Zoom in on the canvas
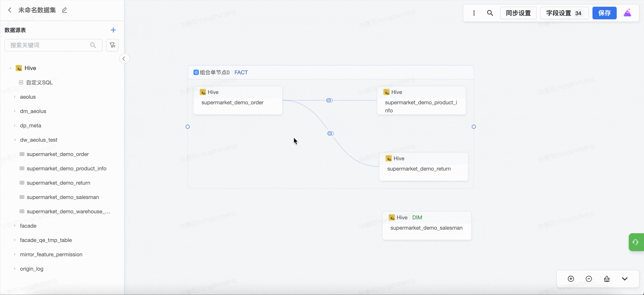This screenshot has height=295, width=644. 571,279
